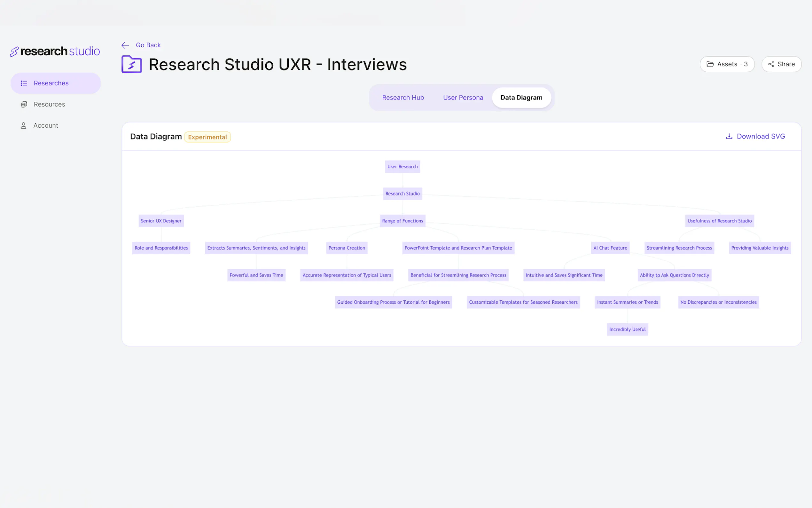Click the Research Studio logo
This screenshot has width=812, height=508.
(x=55, y=52)
